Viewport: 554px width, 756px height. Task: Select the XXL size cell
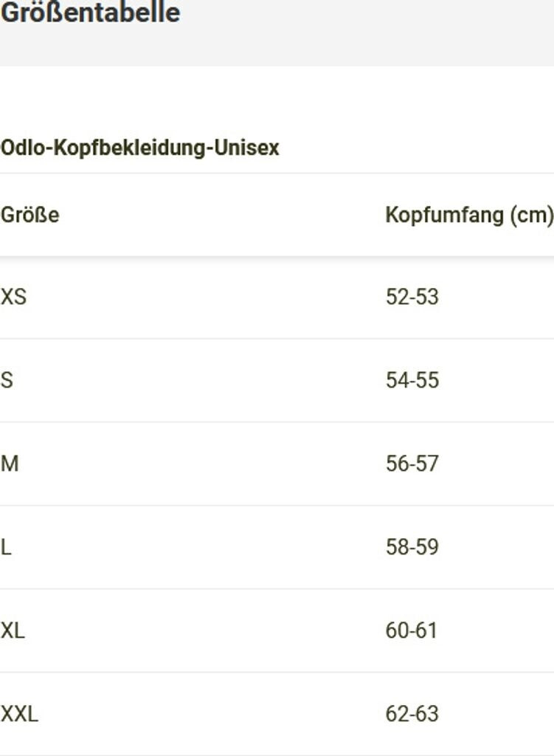pyautogui.click(x=19, y=714)
